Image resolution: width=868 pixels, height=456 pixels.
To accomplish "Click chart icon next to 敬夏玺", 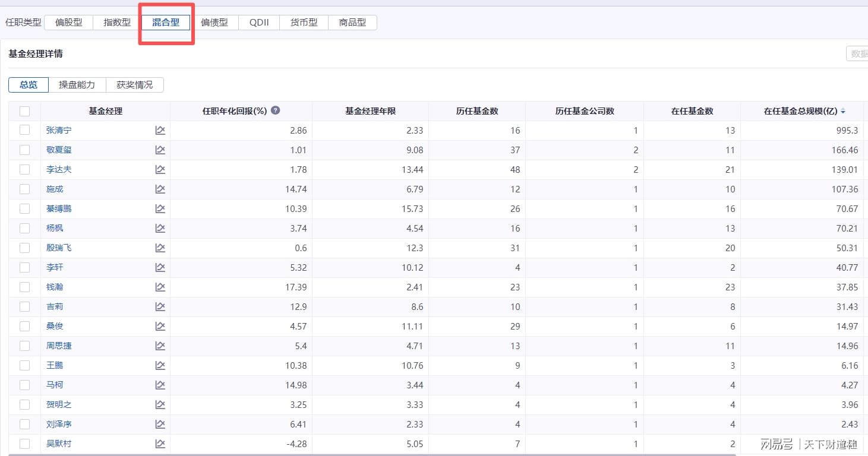I will (160, 150).
